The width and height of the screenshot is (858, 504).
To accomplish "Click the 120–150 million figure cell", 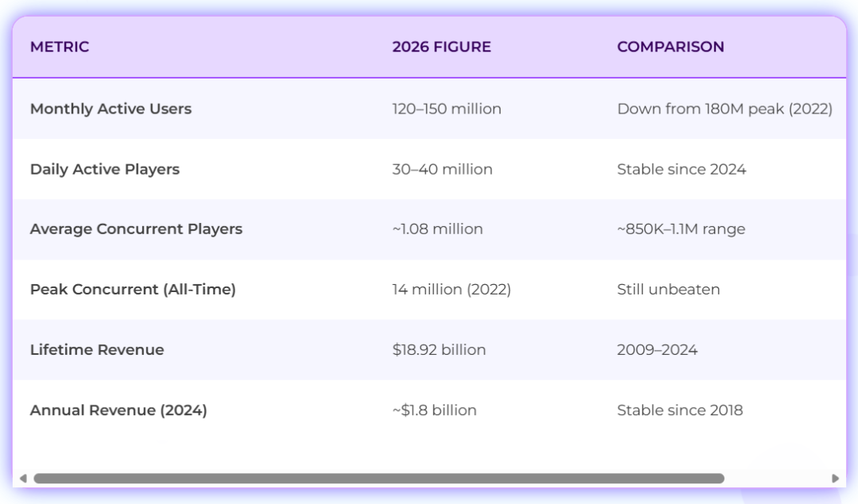I will click(x=446, y=109).
